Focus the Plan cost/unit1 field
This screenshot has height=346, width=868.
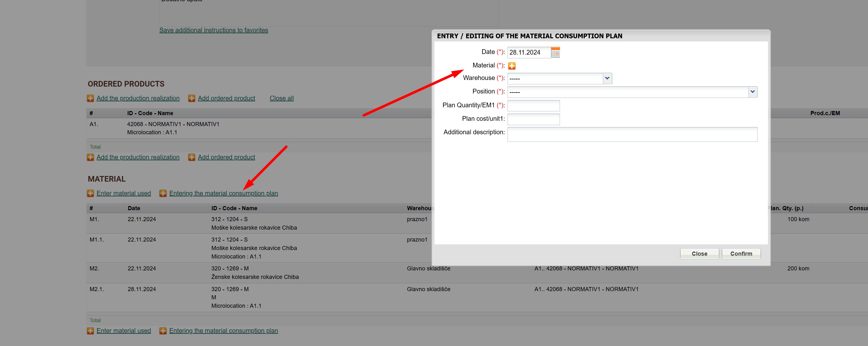[533, 119]
